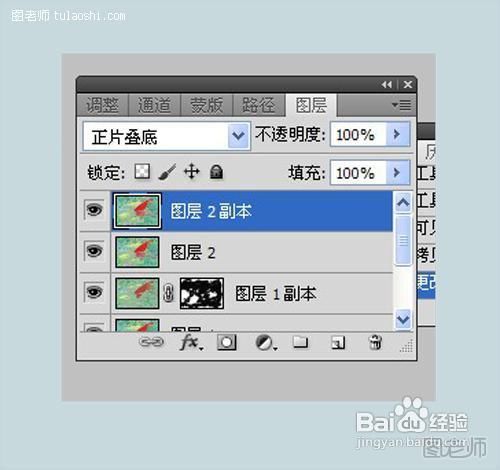Toggle visibility of 图层 2 layer
Screen dimensions: 500x470
click(x=94, y=251)
